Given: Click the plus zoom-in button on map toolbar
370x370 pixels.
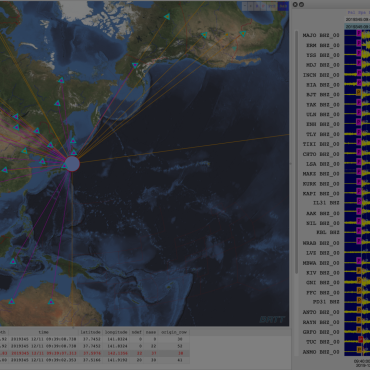Looking at the screenshot, I should coord(251,6).
